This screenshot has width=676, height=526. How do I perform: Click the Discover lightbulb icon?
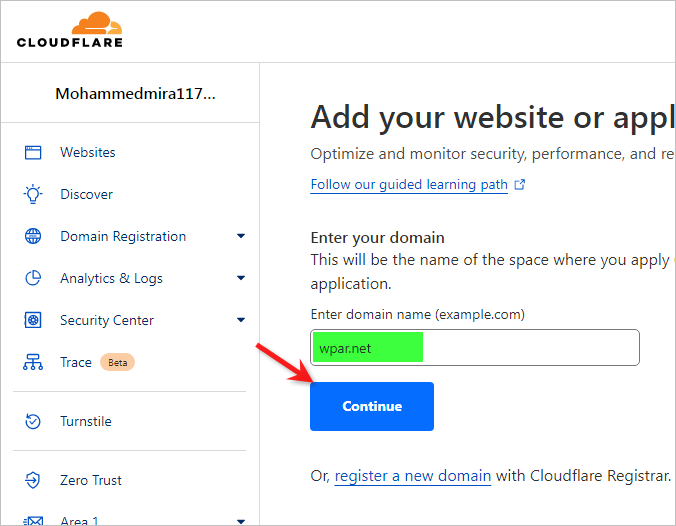[33, 195]
